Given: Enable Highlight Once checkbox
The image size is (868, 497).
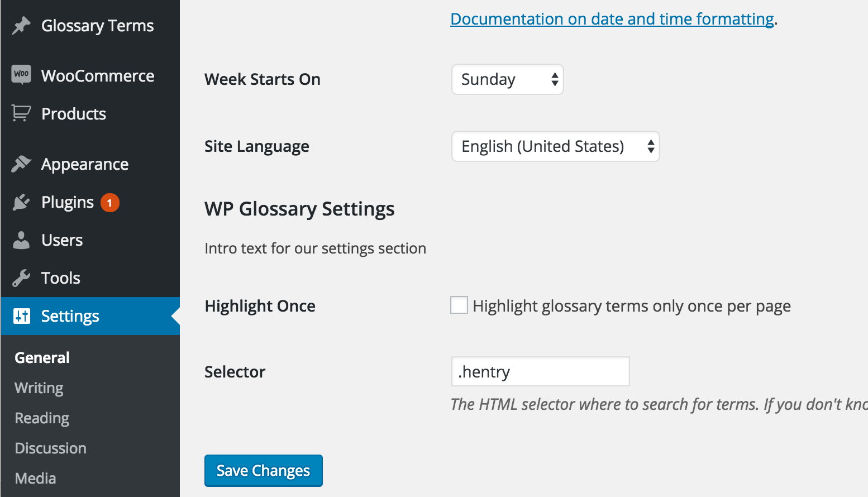Looking at the screenshot, I should [x=459, y=305].
